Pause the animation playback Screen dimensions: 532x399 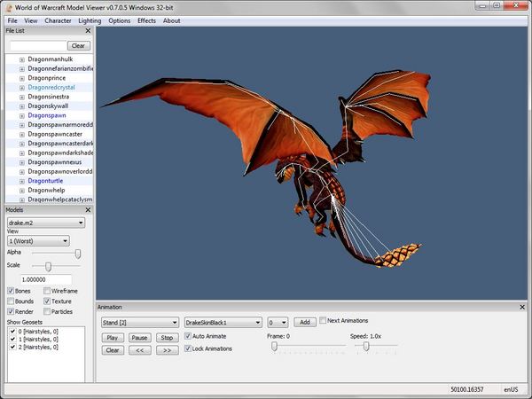(139, 338)
